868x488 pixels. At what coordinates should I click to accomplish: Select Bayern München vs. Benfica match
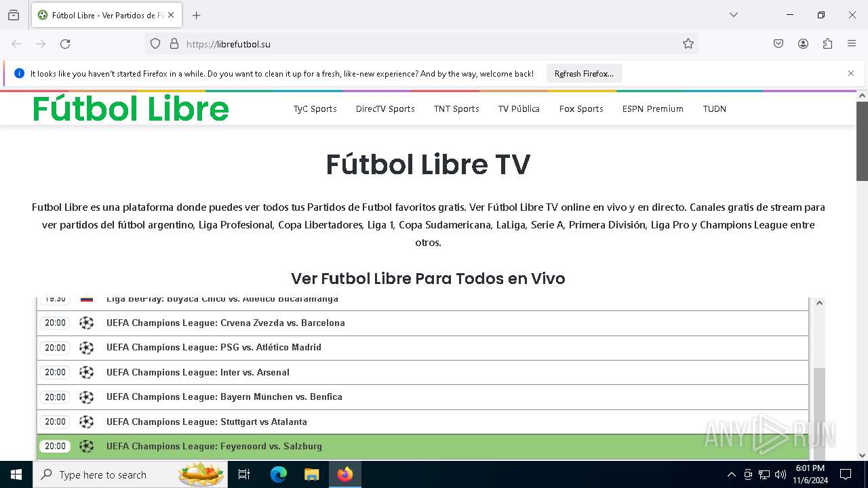422,397
